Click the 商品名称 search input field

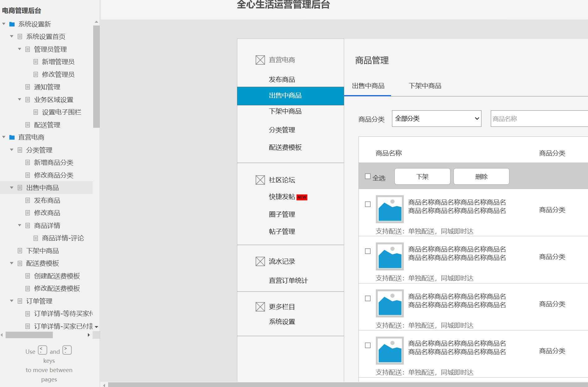[538, 118]
